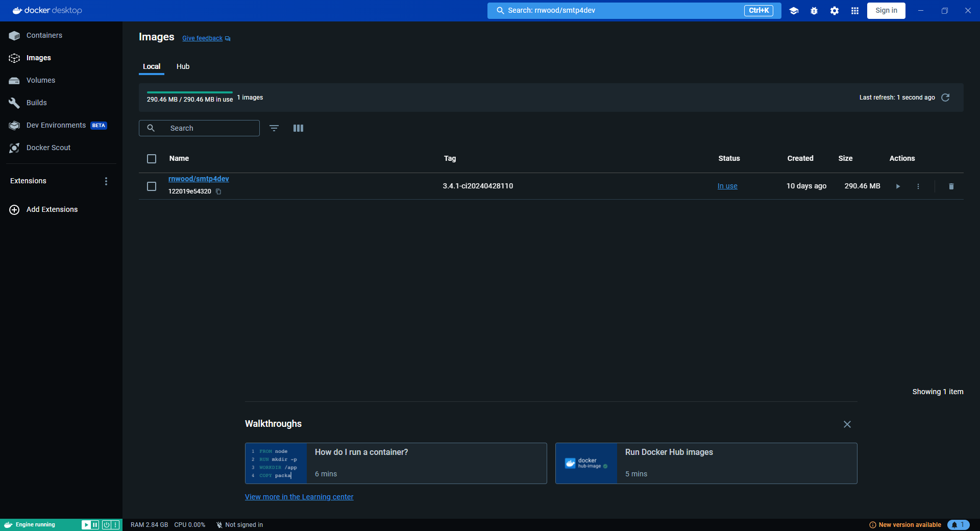Image resolution: width=980 pixels, height=531 pixels.
Task: Open 'How do I run a container?' walkthrough
Action: click(x=396, y=463)
